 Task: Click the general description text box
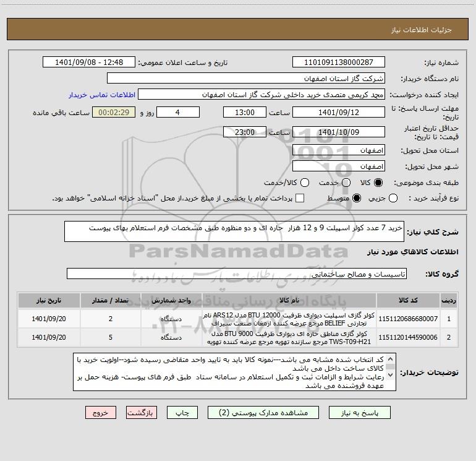pyautogui.click(x=234, y=231)
